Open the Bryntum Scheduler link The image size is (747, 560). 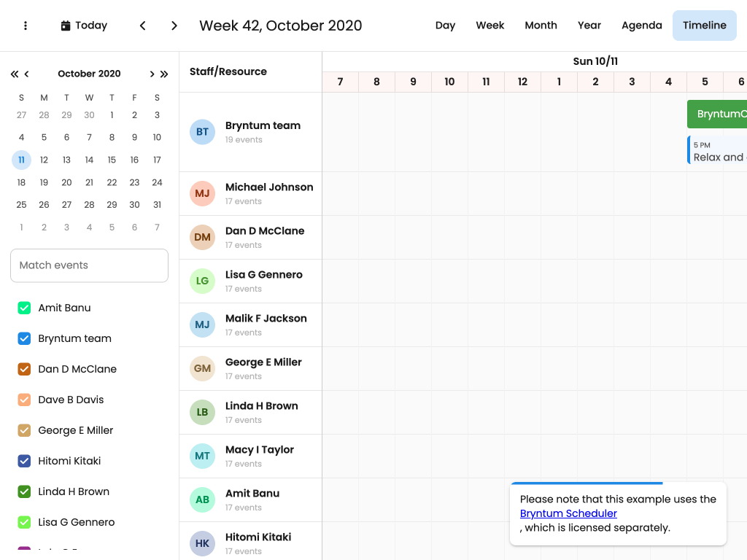pos(568,513)
